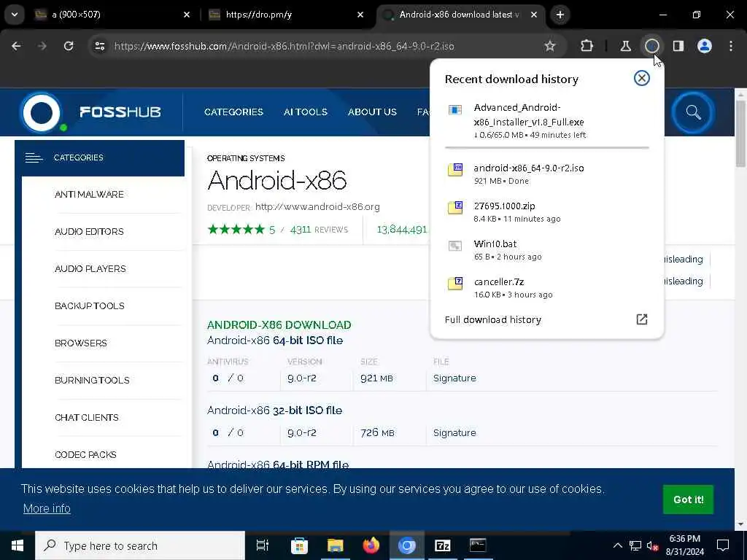The height and width of the screenshot is (560, 747).
Task: Download Android-x86 32-bit ISO file
Action: [x=274, y=411]
